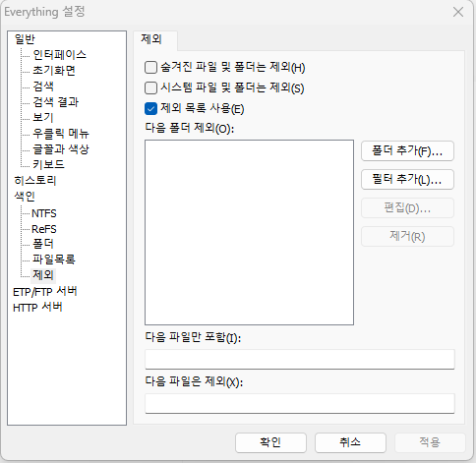Open 검색 settings page
Image resolution: width=476 pixels, height=463 pixels.
(x=43, y=86)
